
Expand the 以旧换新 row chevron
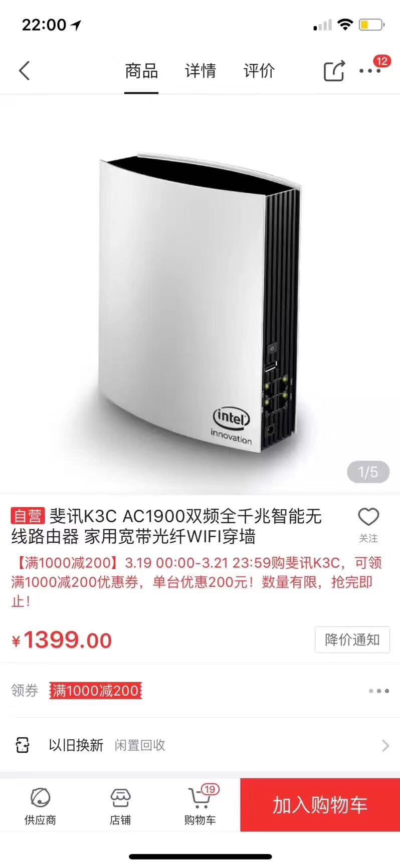(x=385, y=745)
